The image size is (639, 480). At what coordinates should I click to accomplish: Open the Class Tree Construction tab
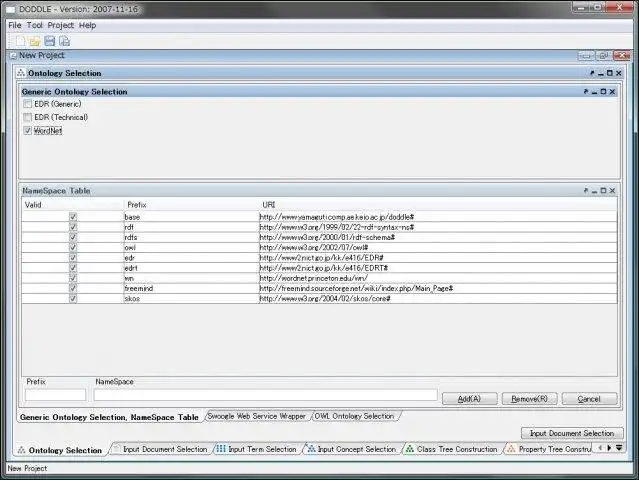[452, 449]
